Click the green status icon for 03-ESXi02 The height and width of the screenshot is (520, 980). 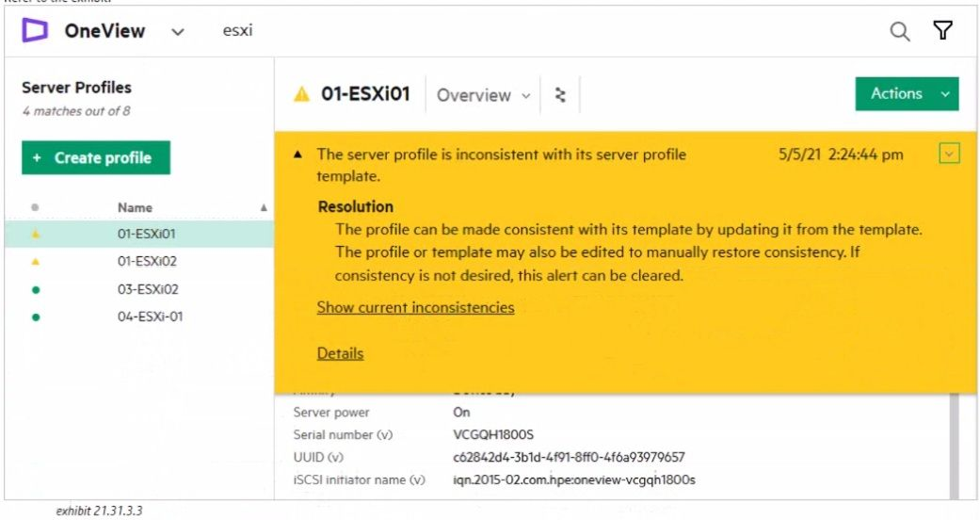(36, 289)
